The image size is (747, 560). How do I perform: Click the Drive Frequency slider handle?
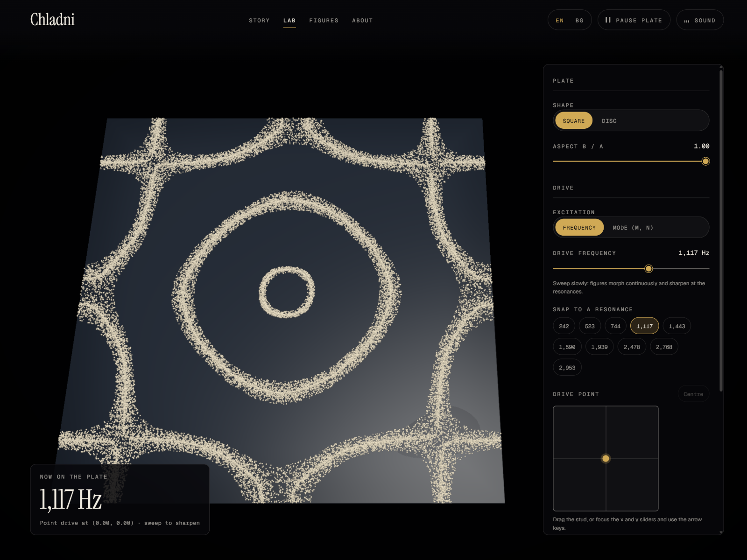648,269
